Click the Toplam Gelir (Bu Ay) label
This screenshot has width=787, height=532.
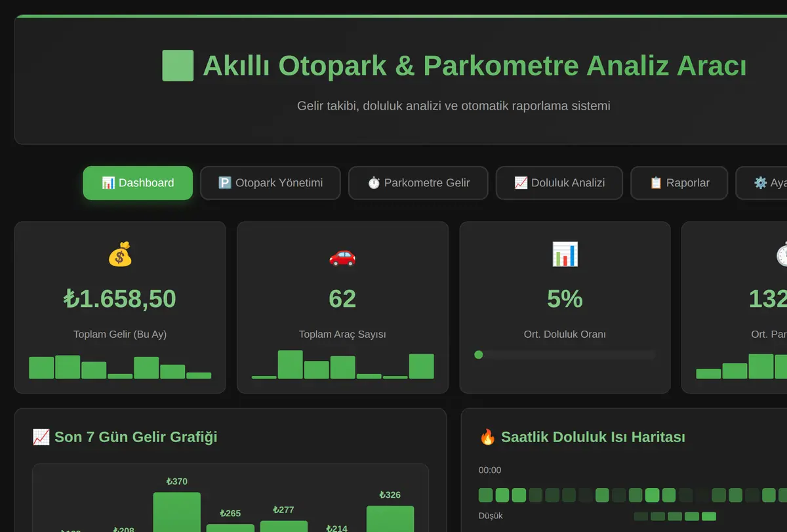tap(120, 335)
